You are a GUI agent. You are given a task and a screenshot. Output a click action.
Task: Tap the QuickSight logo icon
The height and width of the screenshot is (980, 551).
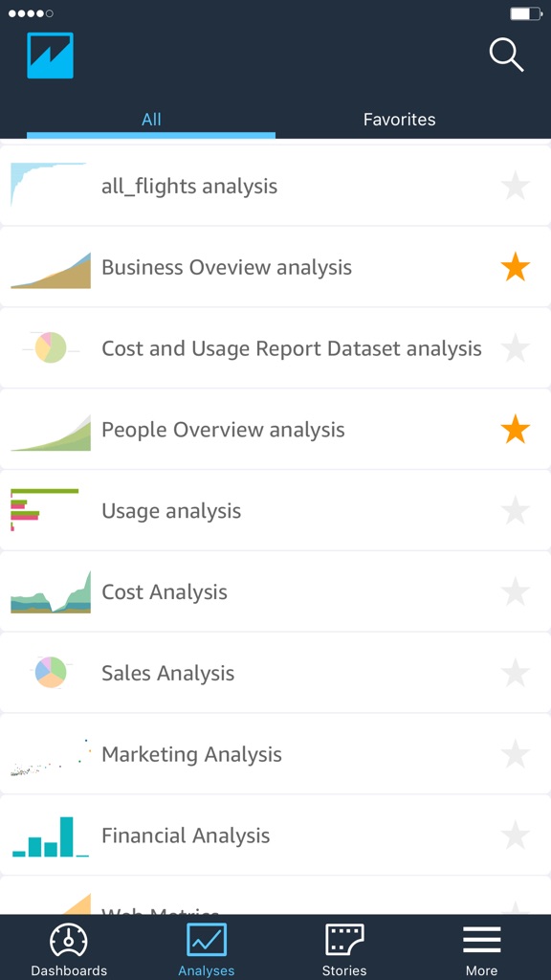pos(50,55)
